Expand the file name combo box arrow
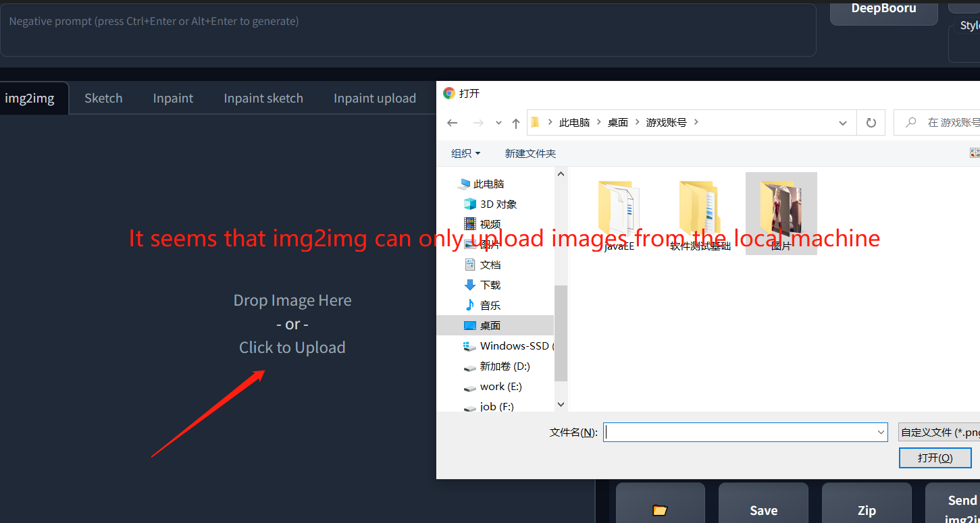 pyautogui.click(x=880, y=432)
